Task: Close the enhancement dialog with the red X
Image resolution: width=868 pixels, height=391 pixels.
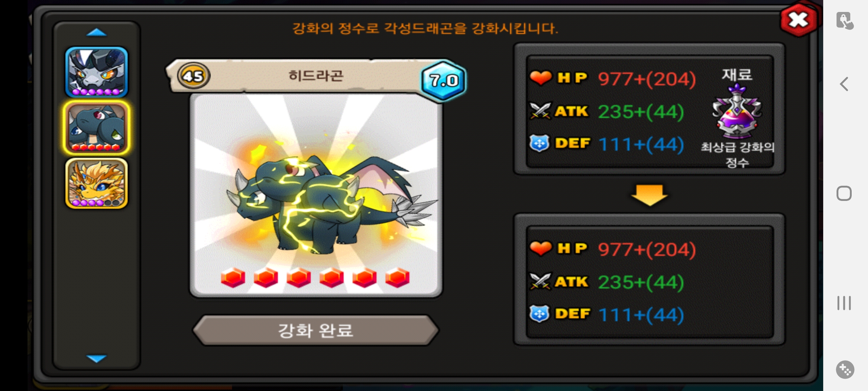Action: [x=799, y=20]
